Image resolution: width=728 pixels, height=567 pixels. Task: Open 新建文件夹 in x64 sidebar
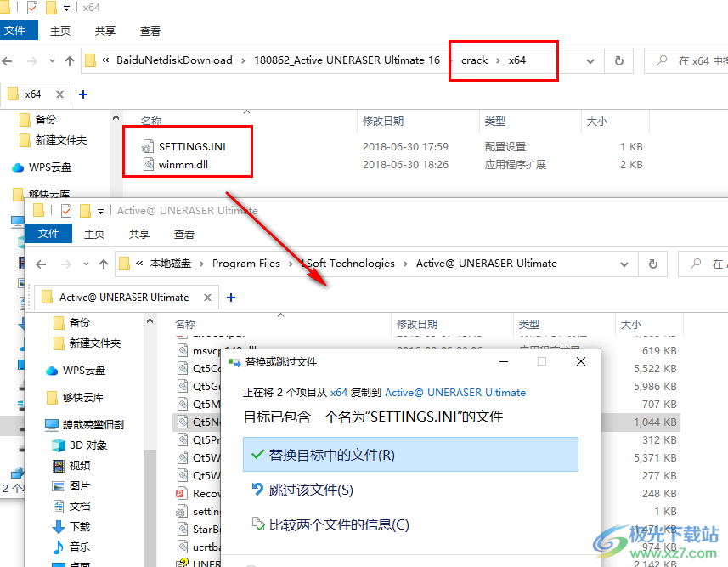coord(53,140)
